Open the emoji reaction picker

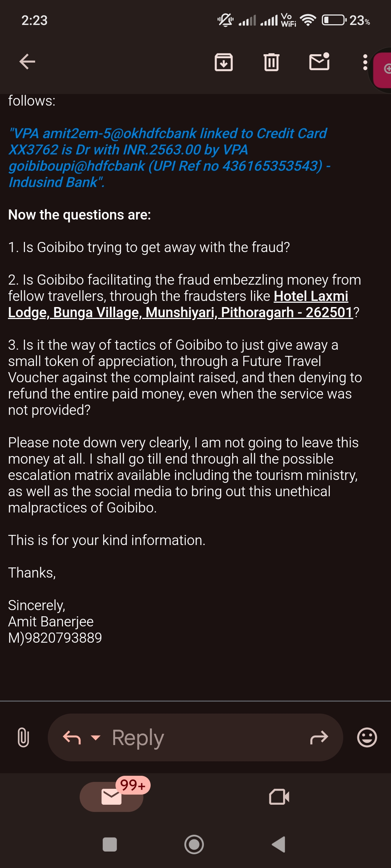click(367, 737)
